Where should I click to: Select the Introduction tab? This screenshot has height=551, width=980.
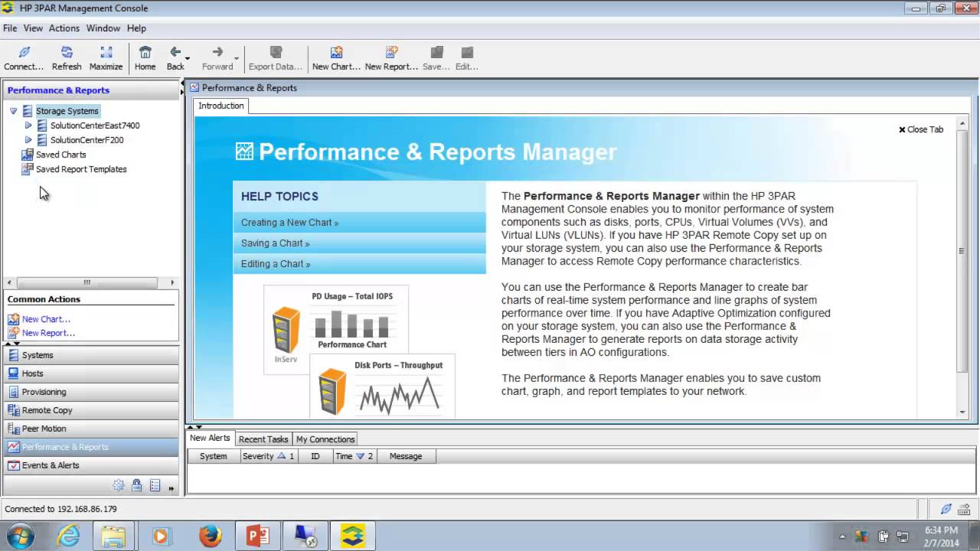coord(220,106)
